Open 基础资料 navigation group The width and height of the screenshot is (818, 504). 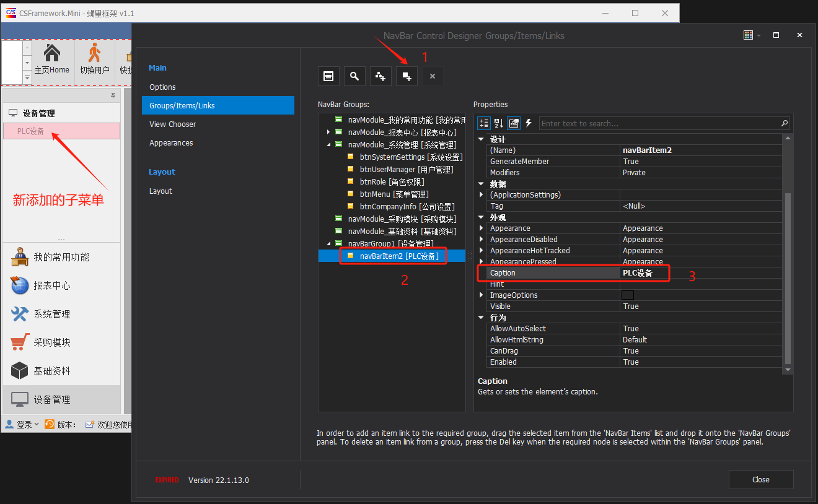[62, 371]
